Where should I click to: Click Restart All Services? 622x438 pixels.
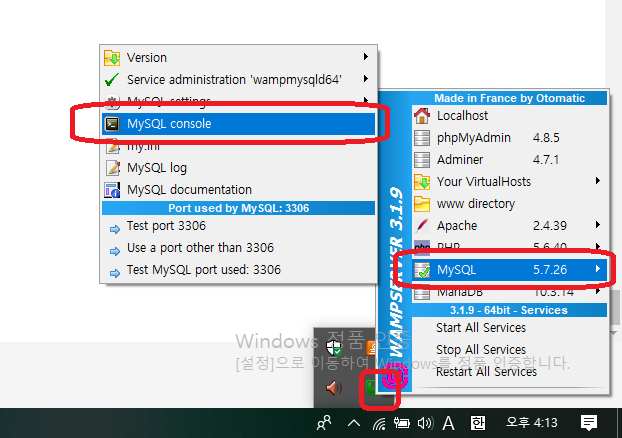pyautogui.click(x=509, y=372)
